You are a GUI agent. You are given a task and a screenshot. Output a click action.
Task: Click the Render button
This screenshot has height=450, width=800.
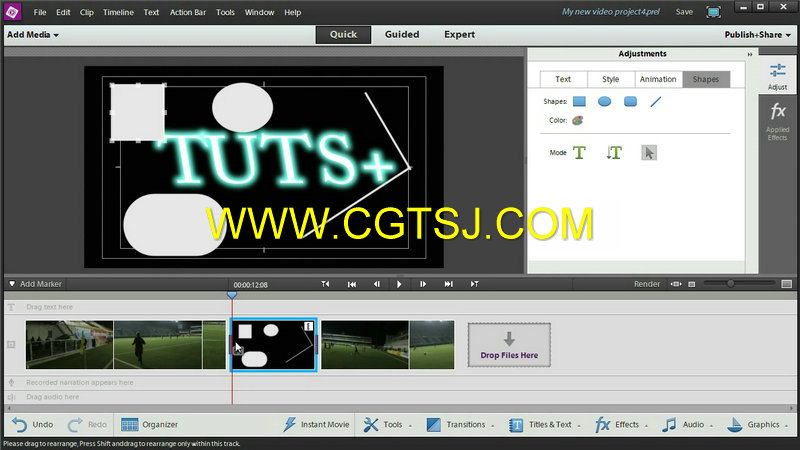[647, 284]
